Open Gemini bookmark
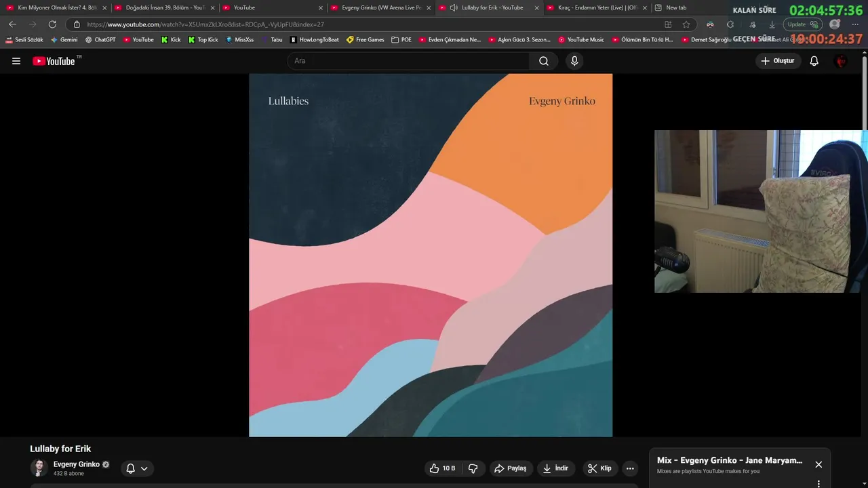The image size is (868, 488). (64, 40)
